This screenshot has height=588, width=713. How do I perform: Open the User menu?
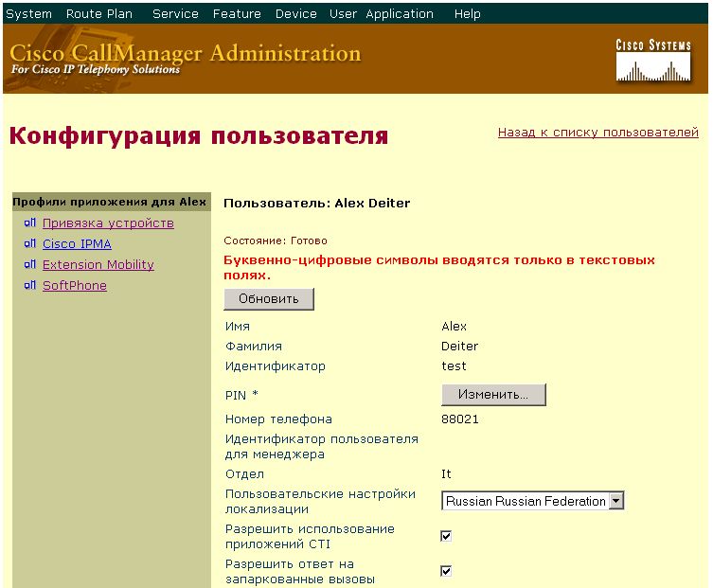click(343, 14)
